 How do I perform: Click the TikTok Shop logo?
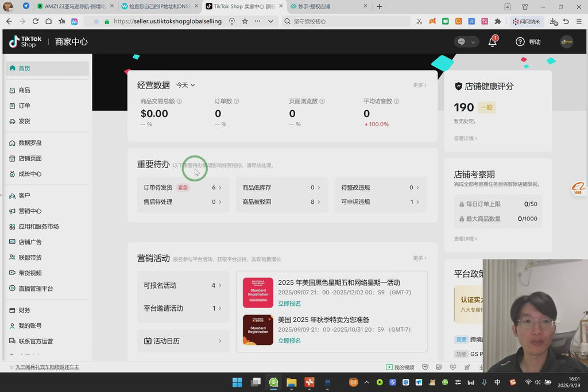tap(25, 42)
